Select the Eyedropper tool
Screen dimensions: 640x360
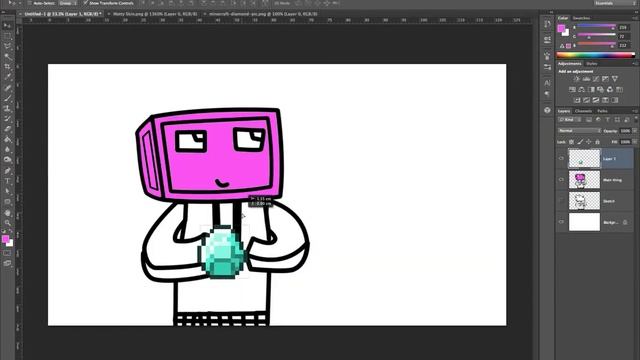7,76
